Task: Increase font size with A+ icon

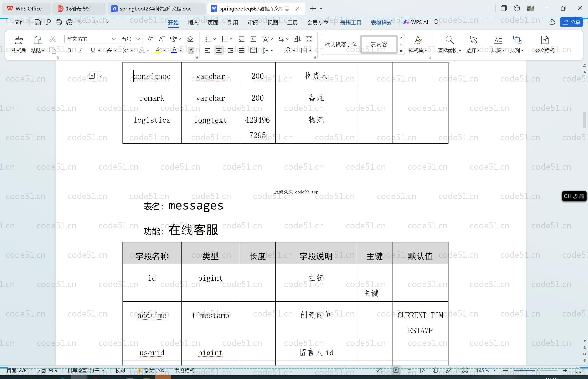Action: pyautogui.click(x=150, y=39)
